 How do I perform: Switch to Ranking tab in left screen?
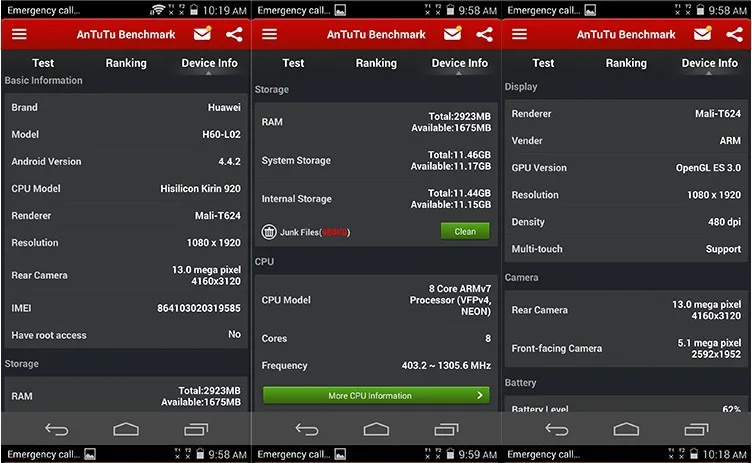(126, 63)
